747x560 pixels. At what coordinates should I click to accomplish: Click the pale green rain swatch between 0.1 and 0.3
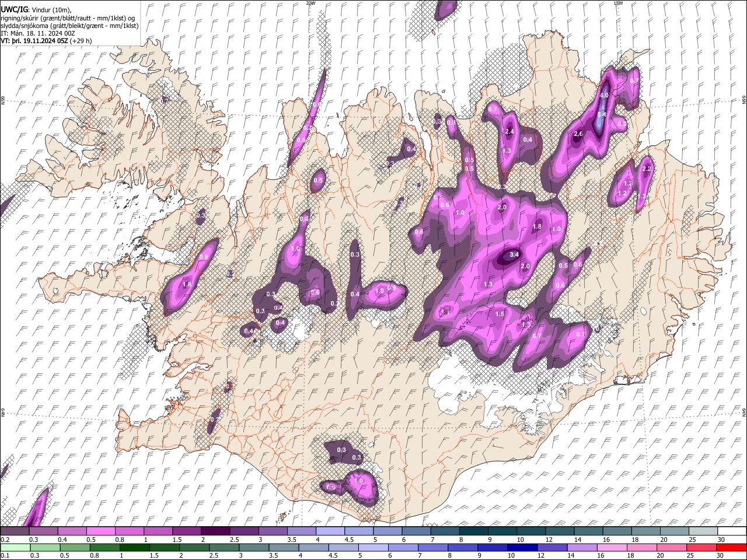tap(15, 547)
